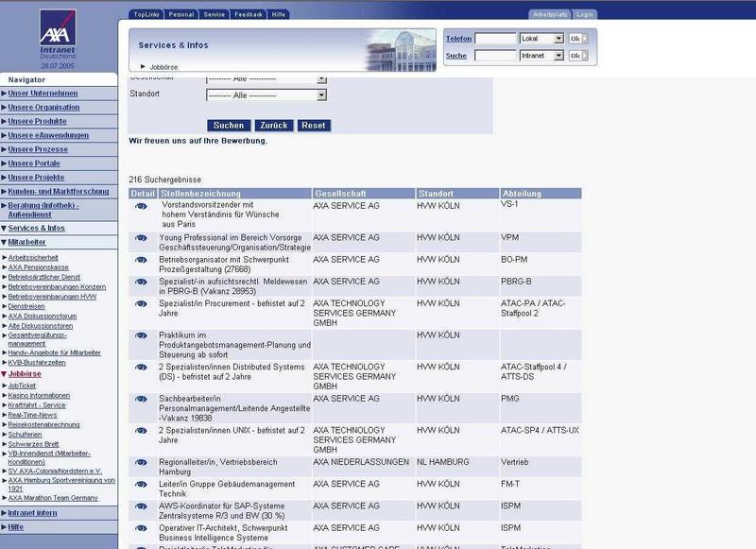Open the TopLinks tab
This screenshot has height=549, width=756.
pyautogui.click(x=146, y=14)
